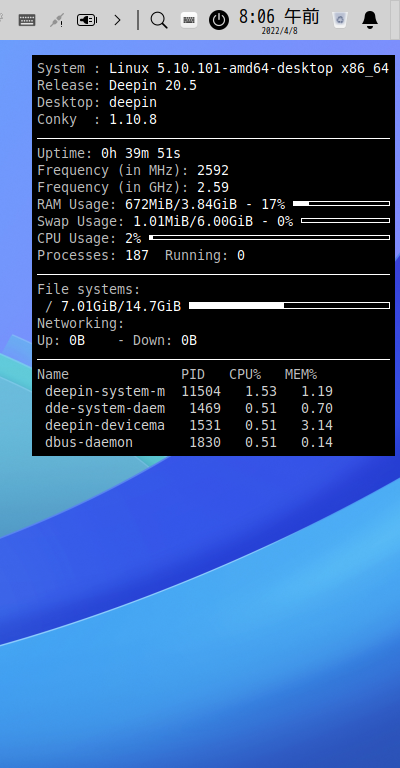The width and height of the screenshot is (400, 768).
Task: Click the System kernel version line
Action: 213,69
